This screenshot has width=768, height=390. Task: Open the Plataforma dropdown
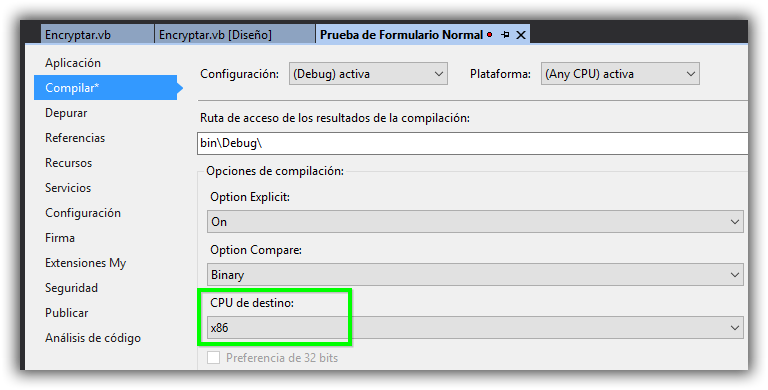pos(620,73)
